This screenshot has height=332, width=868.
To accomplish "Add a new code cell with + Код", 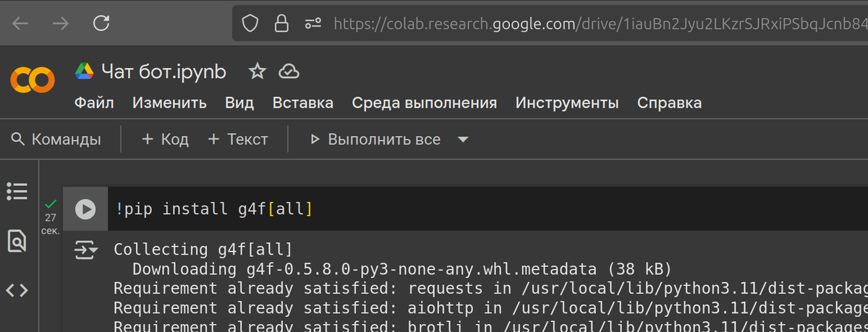I will [165, 139].
